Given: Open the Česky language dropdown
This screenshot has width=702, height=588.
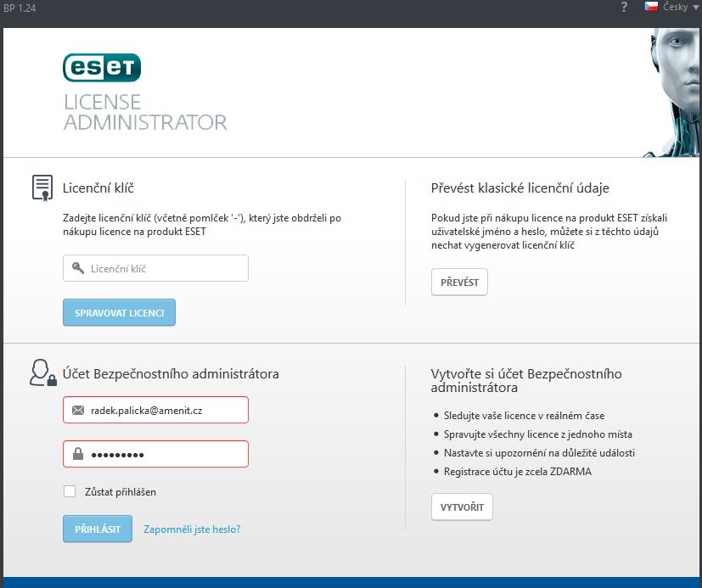Looking at the screenshot, I should [x=680, y=7].
